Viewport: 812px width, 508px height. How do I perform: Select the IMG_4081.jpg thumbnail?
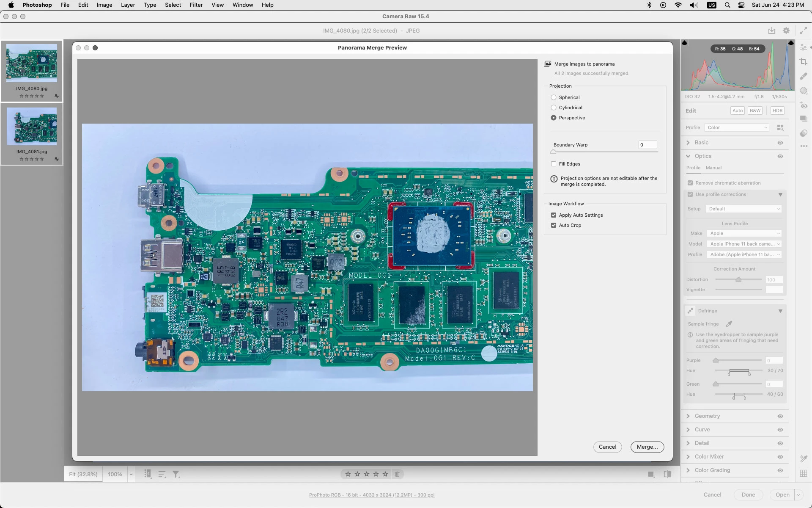click(32, 127)
